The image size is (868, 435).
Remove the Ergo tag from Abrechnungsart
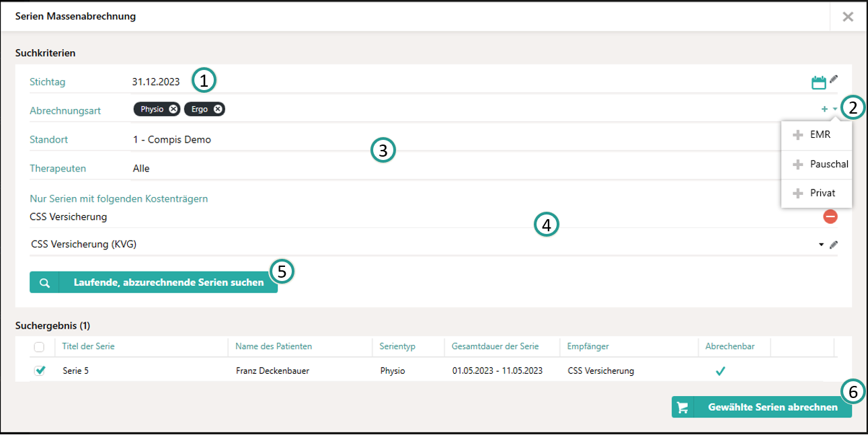point(218,110)
